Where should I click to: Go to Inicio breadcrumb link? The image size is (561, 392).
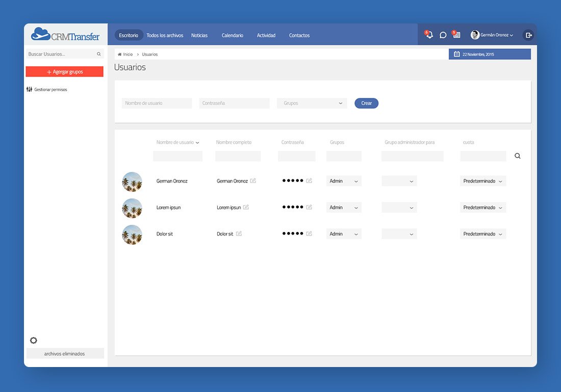[127, 55]
